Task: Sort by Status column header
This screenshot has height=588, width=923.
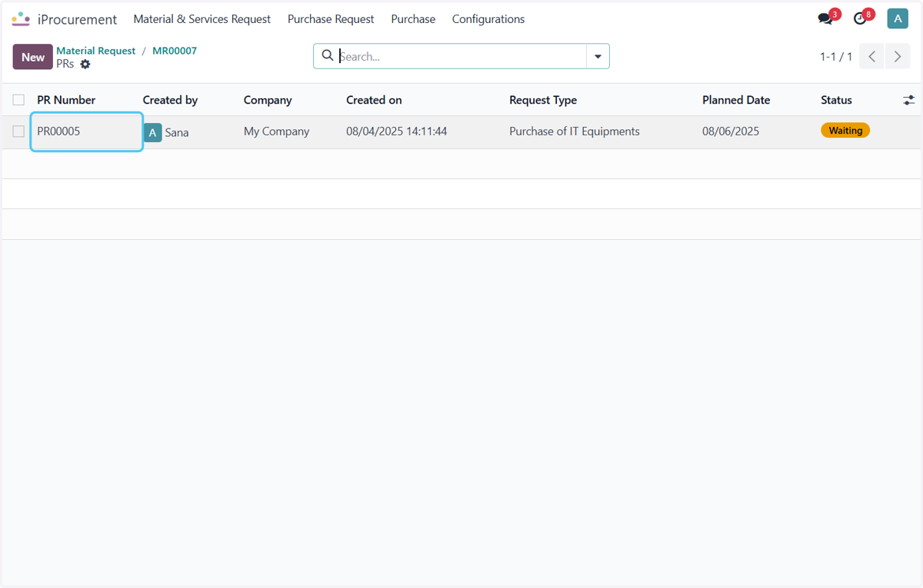Action: point(836,100)
